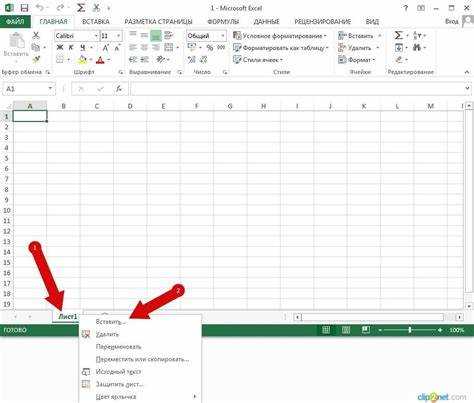Copy the selection using the copy icon
The width and height of the screenshot is (474, 403).
[35, 47]
